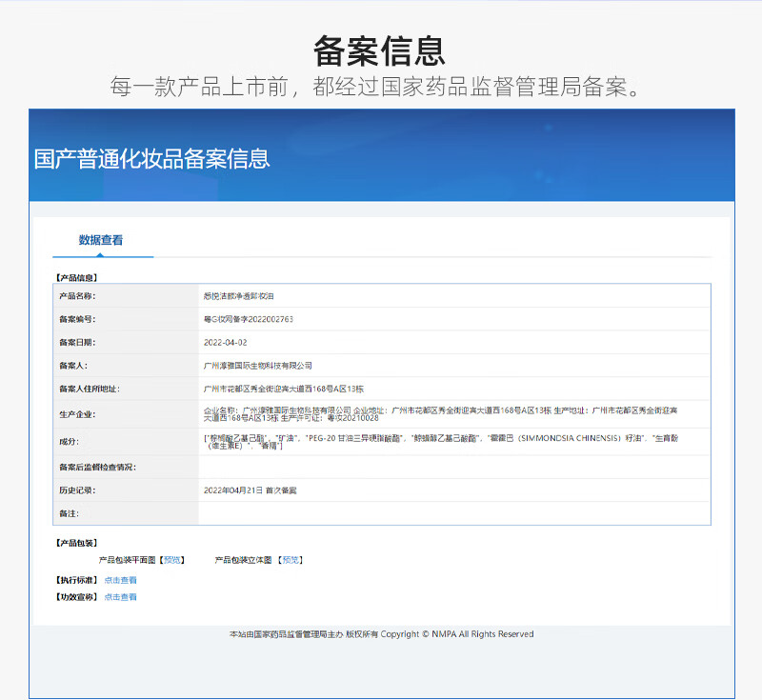Open 预览 link for 产品包装平面图
The width and height of the screenshot is (762, 700).
(172, 560)
